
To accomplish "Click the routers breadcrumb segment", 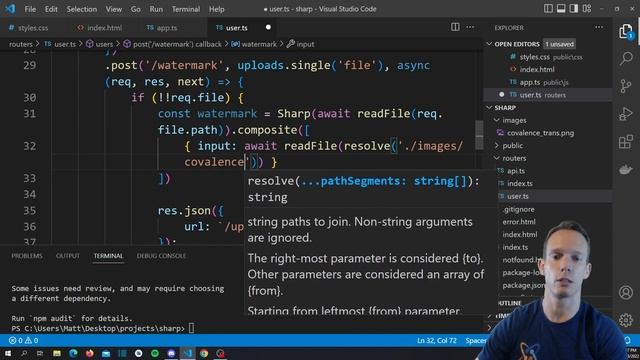I will (x=20, y=44).
